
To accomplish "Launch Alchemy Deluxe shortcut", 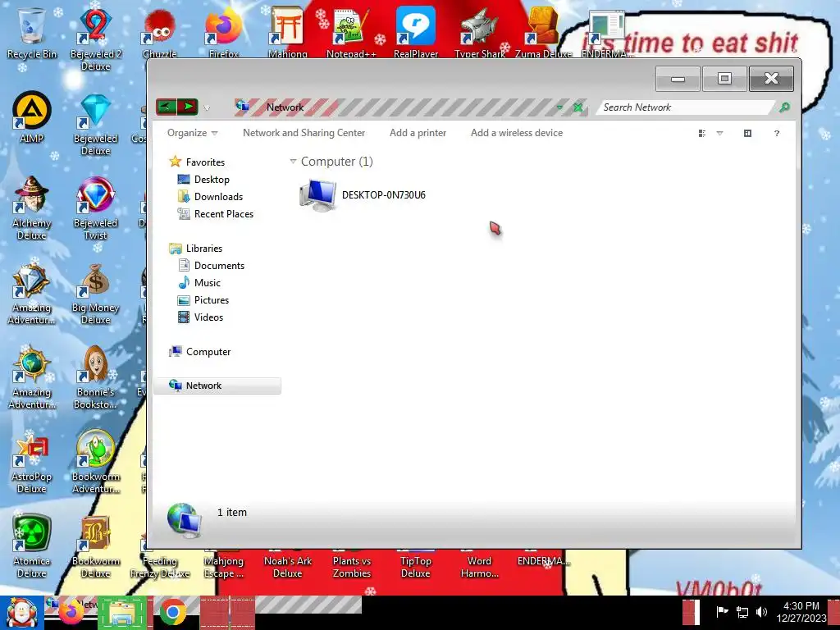I will 32,208.
